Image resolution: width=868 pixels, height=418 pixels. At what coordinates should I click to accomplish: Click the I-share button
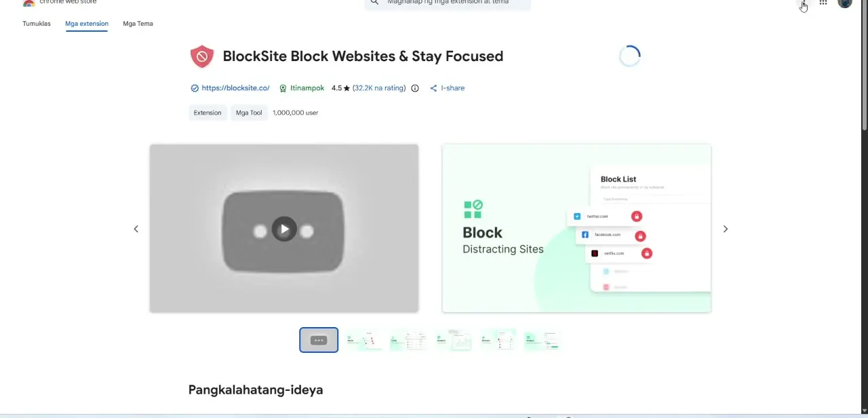click(447, 88)
